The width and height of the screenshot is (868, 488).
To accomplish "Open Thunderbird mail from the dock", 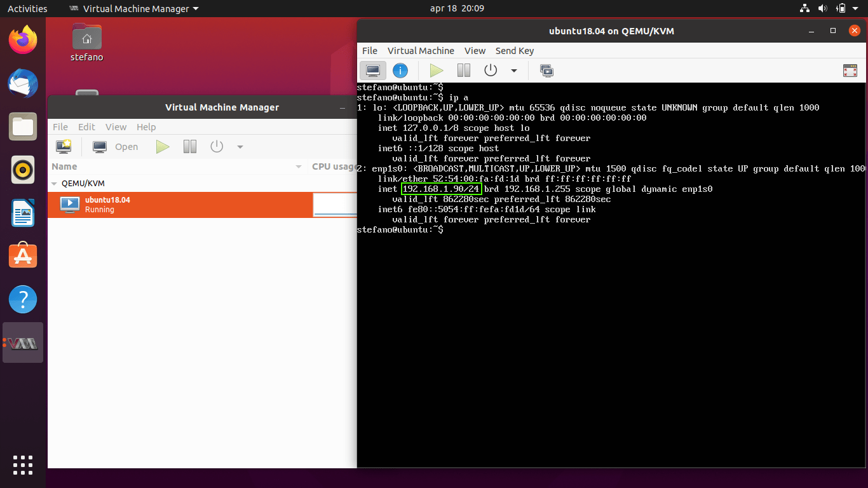I will click(x=23, y=83).
